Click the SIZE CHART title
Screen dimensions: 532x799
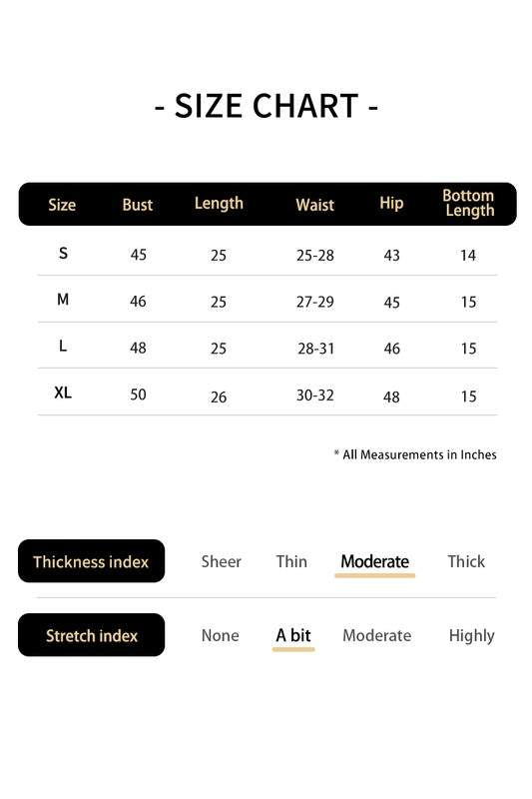point(266,107)
